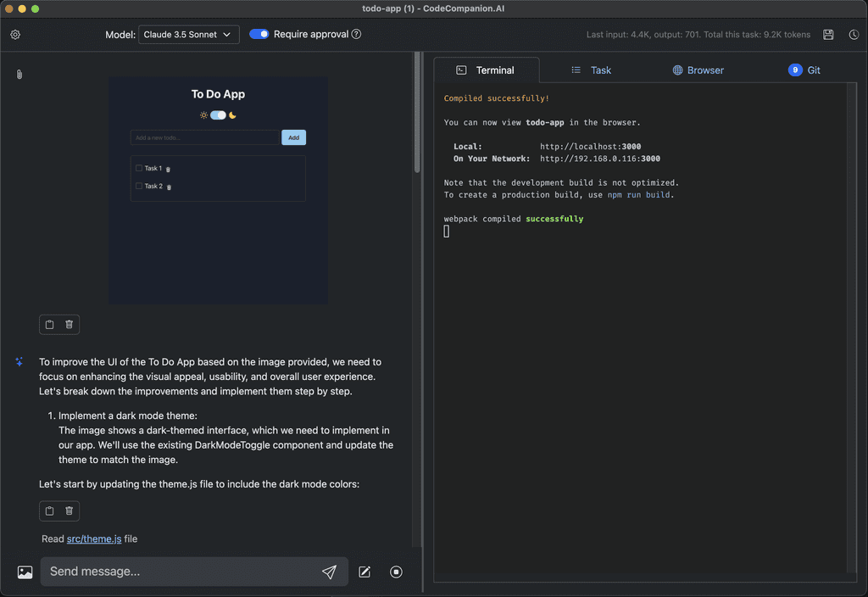
Task: Open settings with the gear icon
Action: click(x=14, y=35)
